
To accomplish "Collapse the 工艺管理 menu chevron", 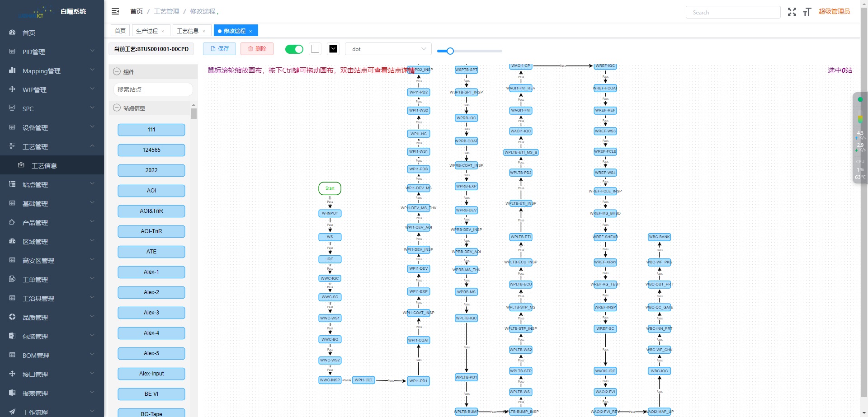I will [92, 146].
